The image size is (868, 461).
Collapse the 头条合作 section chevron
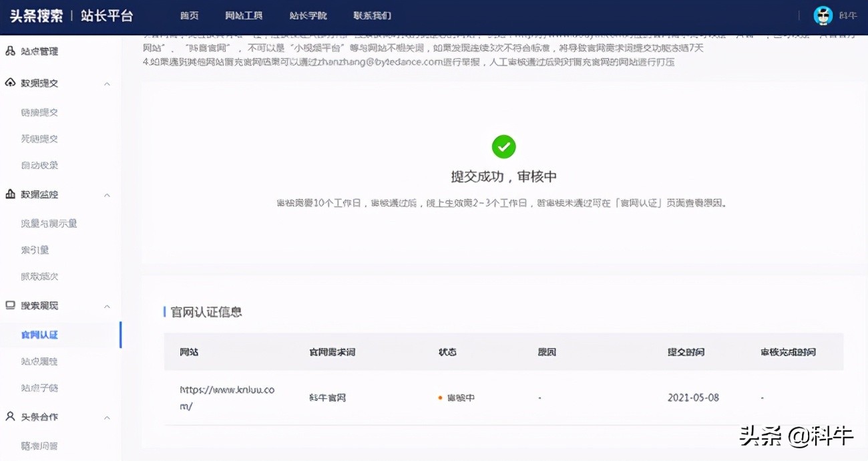tap(107, 417)
